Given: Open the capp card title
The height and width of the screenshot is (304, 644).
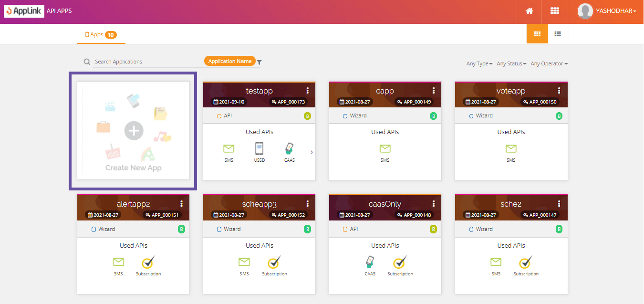Looking at the screenshot, I should [x=385, y=91].
